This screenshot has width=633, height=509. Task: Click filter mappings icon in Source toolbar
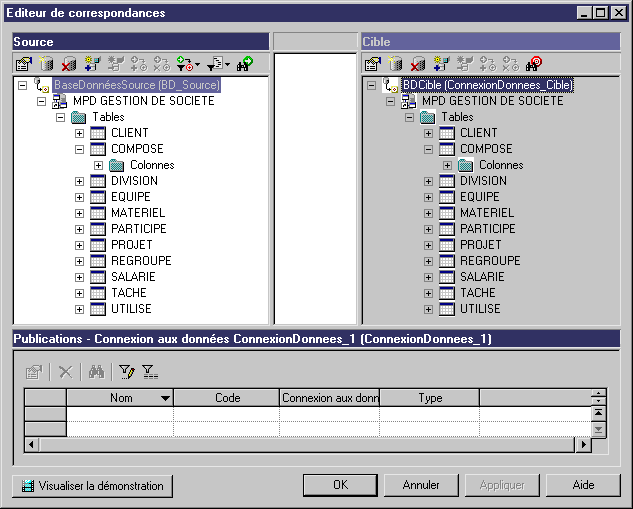(185, 64)
